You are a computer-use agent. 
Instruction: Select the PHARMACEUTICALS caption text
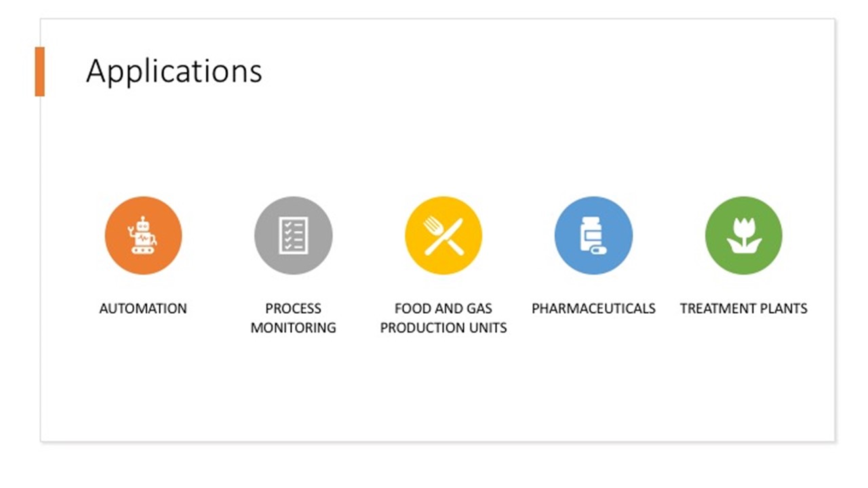(x=593, y=308)
